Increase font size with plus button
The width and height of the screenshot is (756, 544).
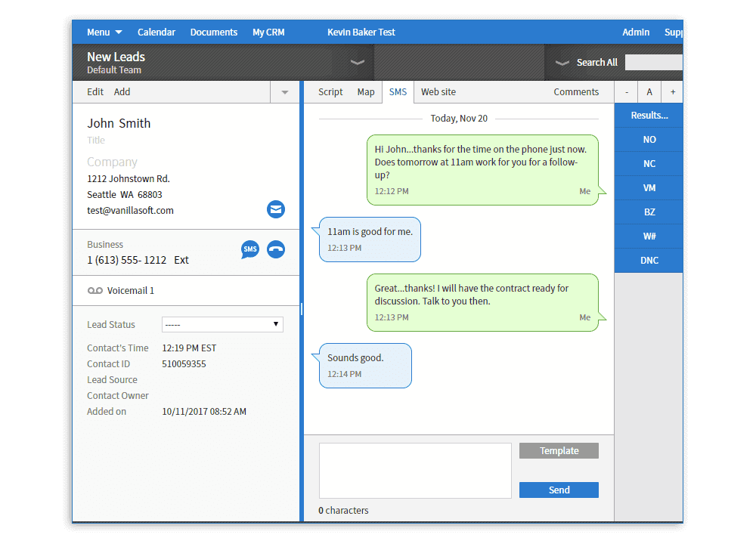672,92
